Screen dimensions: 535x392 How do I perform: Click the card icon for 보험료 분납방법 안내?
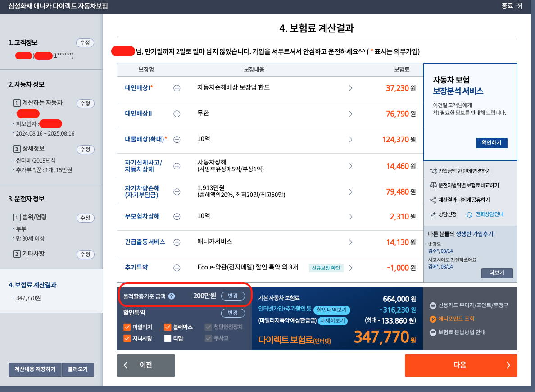pos(433,333)
